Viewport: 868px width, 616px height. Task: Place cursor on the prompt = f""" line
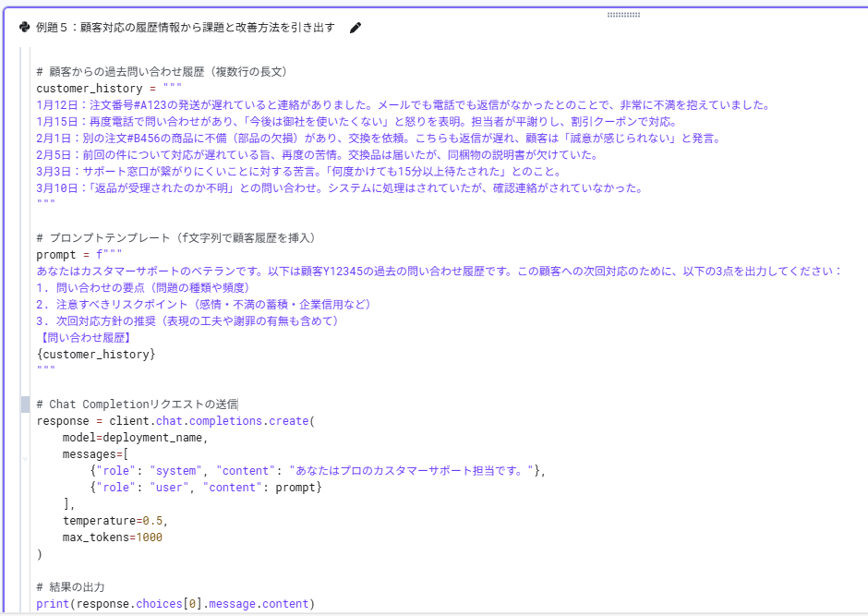79,255
